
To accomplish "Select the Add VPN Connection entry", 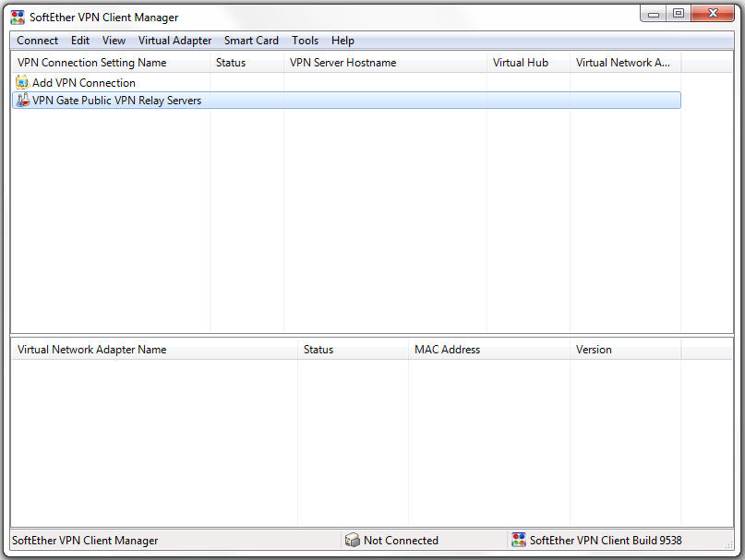I will point(83,83).
